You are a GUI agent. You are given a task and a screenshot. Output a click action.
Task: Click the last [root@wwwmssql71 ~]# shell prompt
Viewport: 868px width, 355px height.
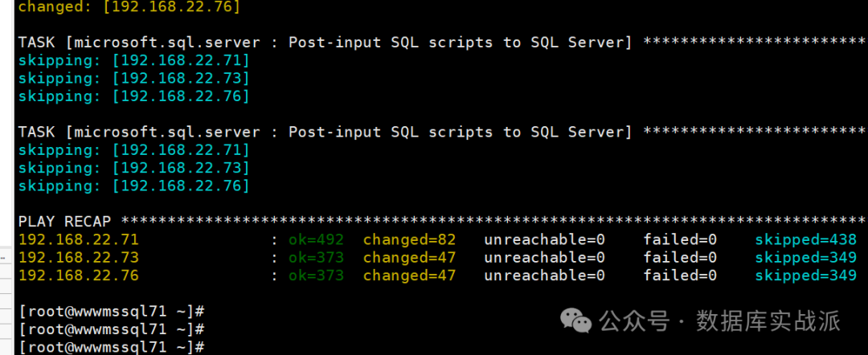112,346
